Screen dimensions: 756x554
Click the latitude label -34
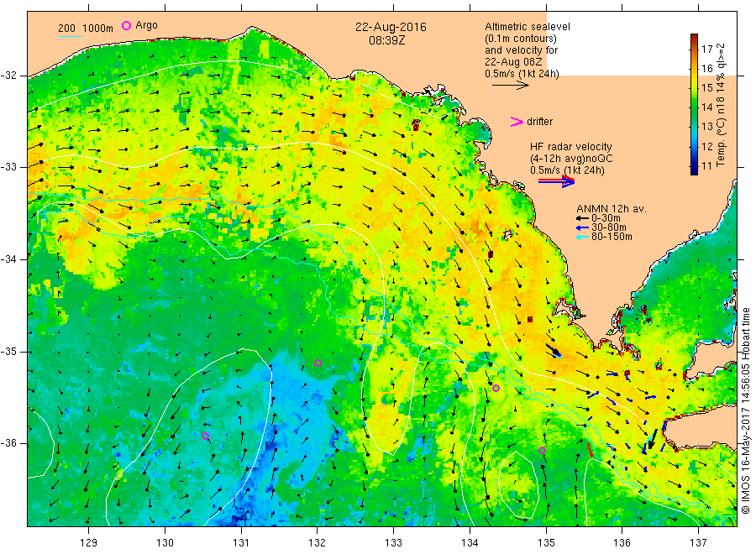tap(8, 259)
